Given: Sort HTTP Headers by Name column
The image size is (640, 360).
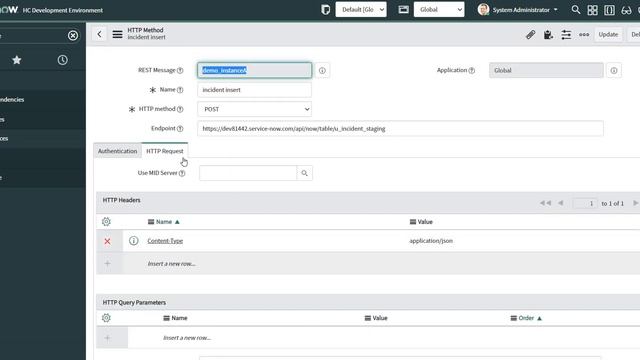Looking at the screenshot, I should [x=164, y=222].
